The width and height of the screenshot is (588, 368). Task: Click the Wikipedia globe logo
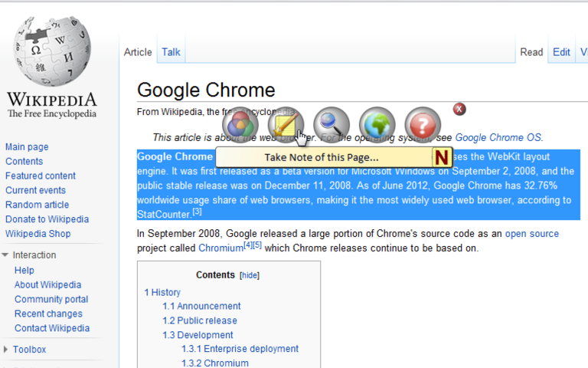click(52, 51)
